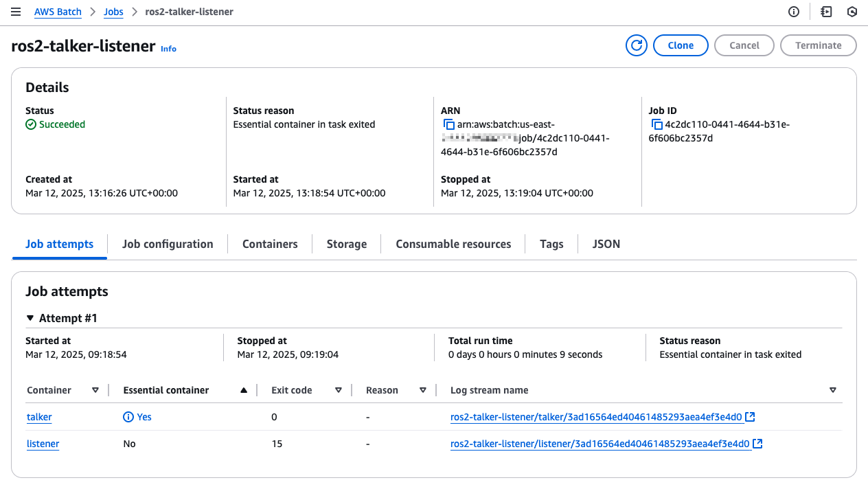868x489 pixels.
Task: Navigate to Jobs via breadcrumb
Action: (x=113, y=12)
